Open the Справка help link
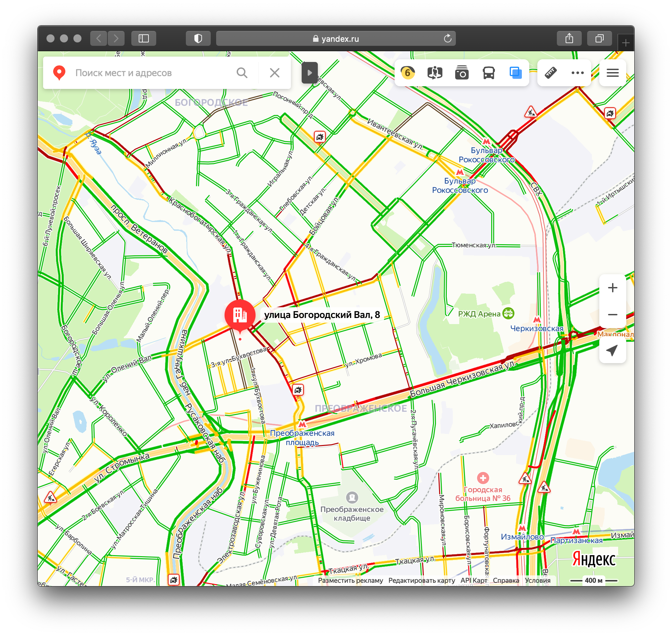 506,580
